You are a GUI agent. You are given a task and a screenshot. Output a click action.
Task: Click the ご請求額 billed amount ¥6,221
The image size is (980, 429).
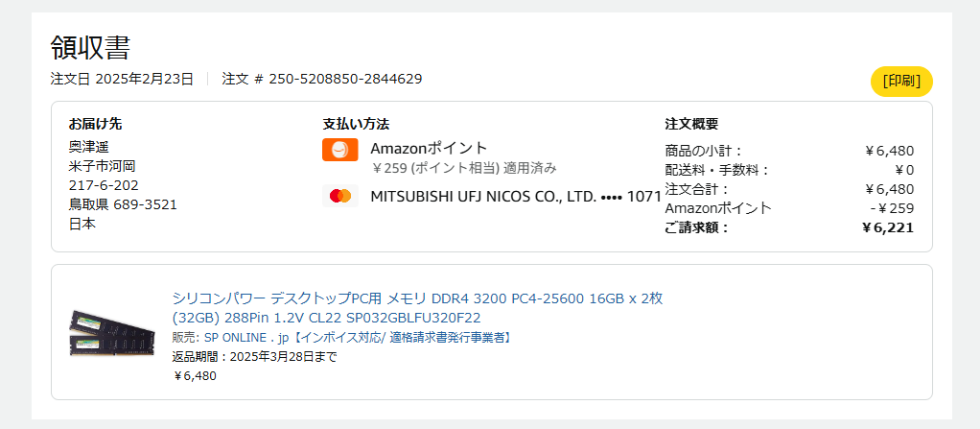(887, 227)
